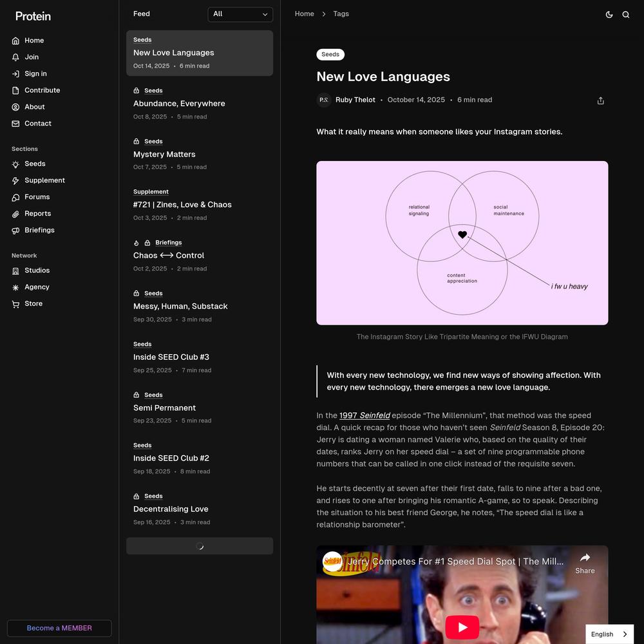Go to Forums section
644x644 pixels.
(x=37, y=197)
